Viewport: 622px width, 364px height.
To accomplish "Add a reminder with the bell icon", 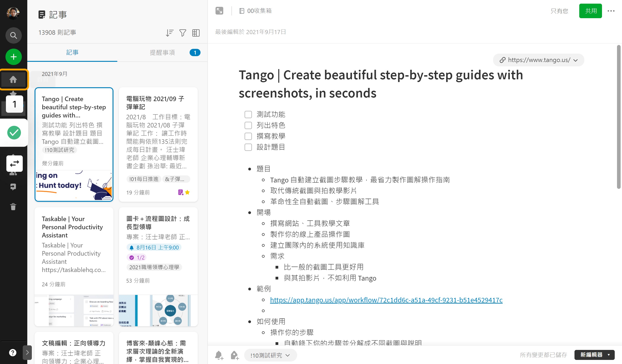I will coord(219,355).
